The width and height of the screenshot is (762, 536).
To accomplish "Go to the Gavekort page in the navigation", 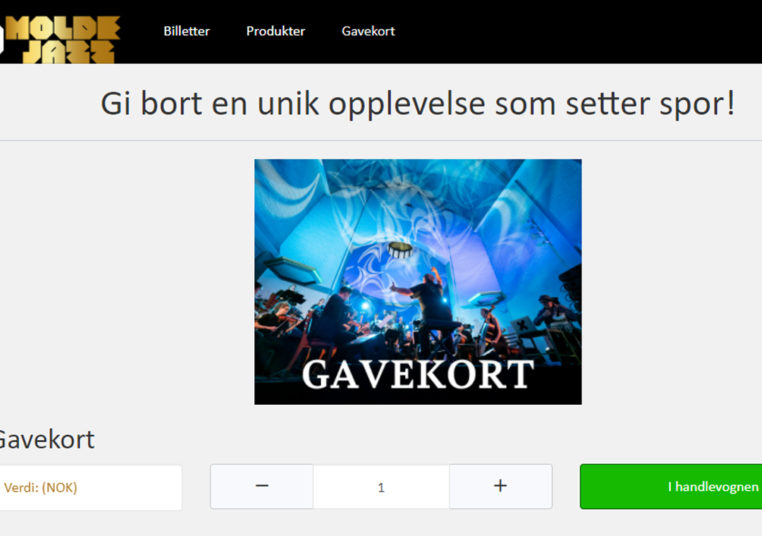I will 368,31.
